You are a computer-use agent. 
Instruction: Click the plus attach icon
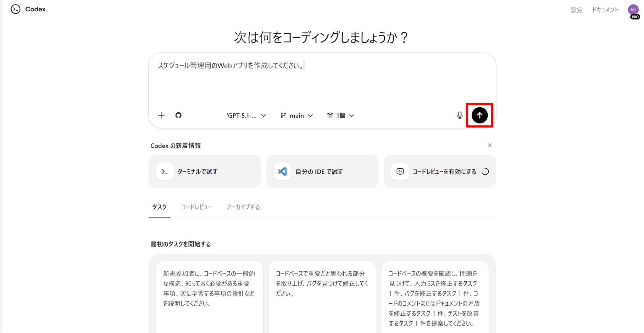(161, 116)
